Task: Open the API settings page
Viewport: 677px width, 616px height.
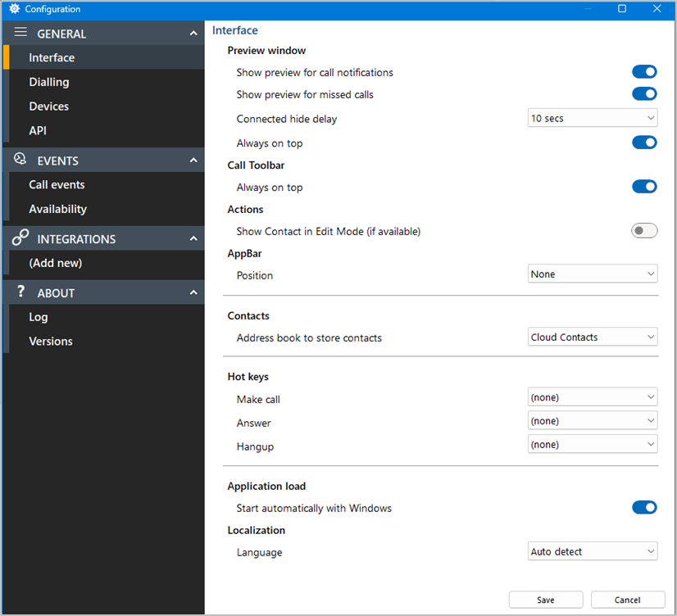Action: click(103, 130)
